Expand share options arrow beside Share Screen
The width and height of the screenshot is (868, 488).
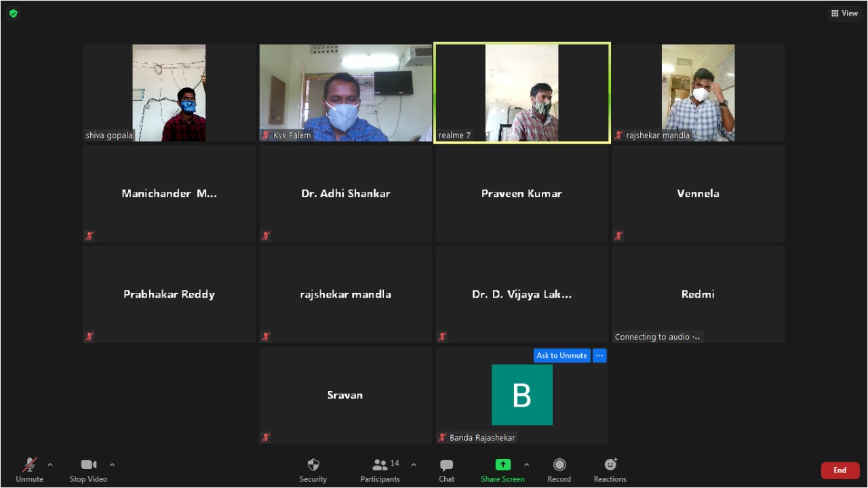coord(526,464)
